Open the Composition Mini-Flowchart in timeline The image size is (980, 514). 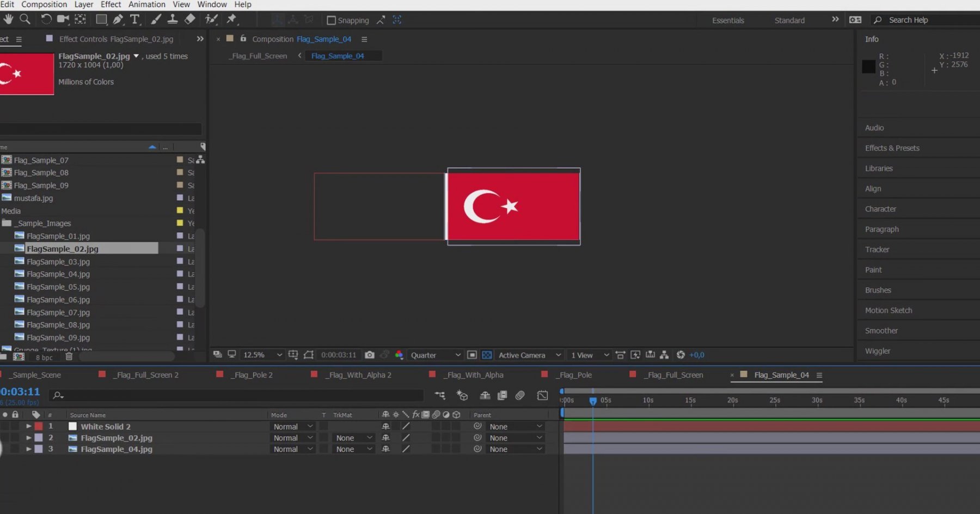coord(440,395)
